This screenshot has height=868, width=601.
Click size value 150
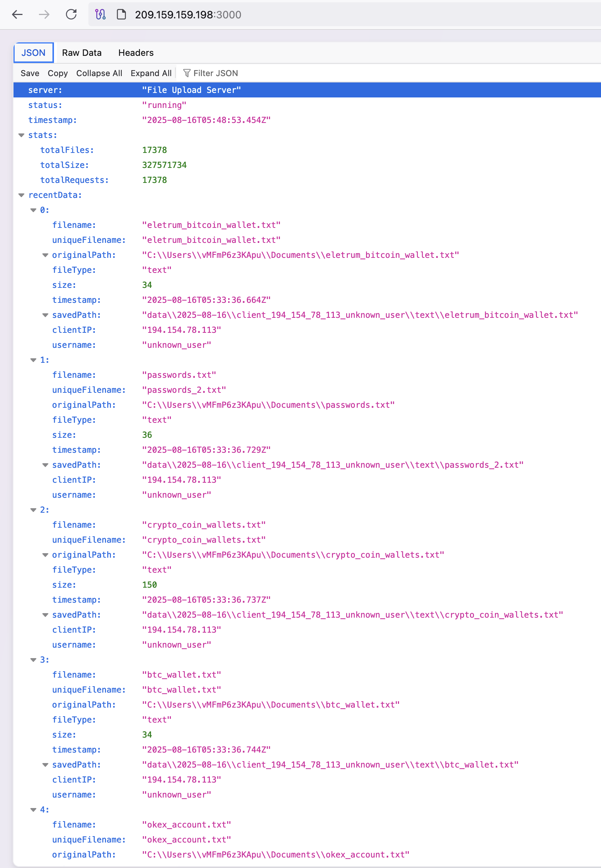(x=150, y=584)
